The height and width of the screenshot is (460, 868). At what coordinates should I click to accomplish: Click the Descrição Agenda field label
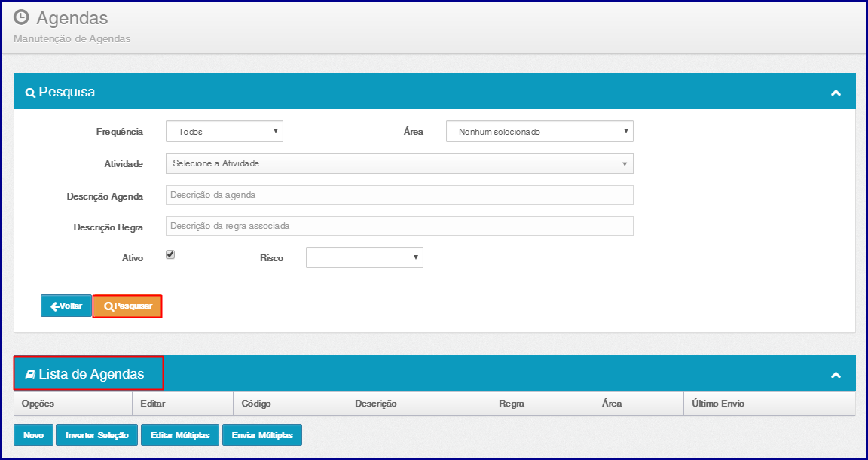[x=105, y=196]
